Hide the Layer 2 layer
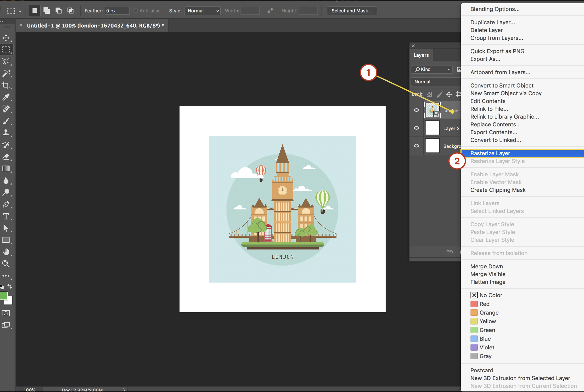The image size is (584, 392). pos(416,128)
